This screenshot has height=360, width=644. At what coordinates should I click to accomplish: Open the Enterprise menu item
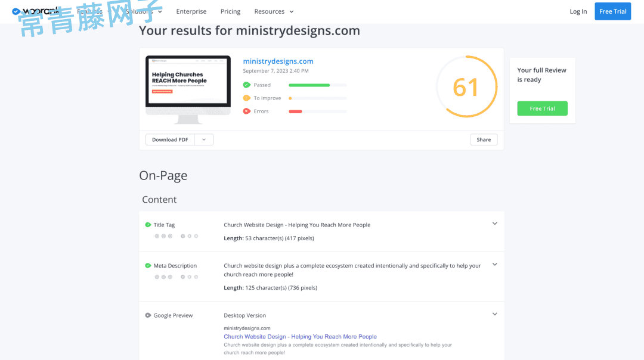point(191,11)
